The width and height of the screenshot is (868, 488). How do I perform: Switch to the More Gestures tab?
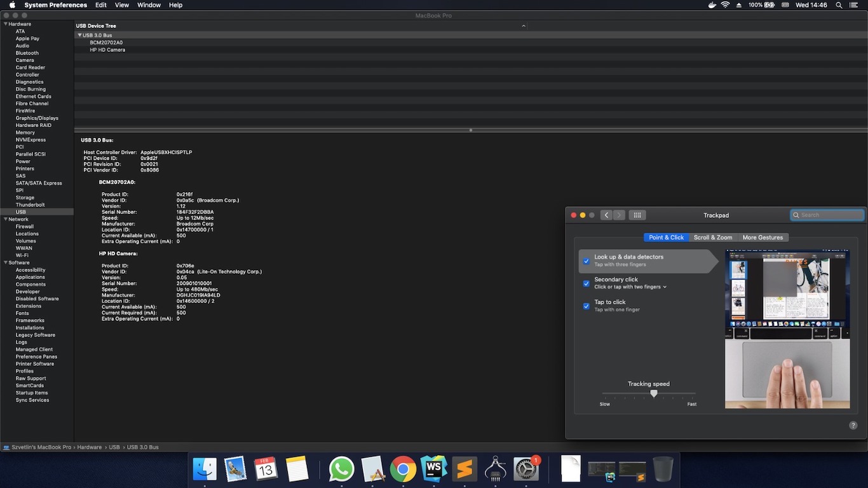(x=763, y=238)
